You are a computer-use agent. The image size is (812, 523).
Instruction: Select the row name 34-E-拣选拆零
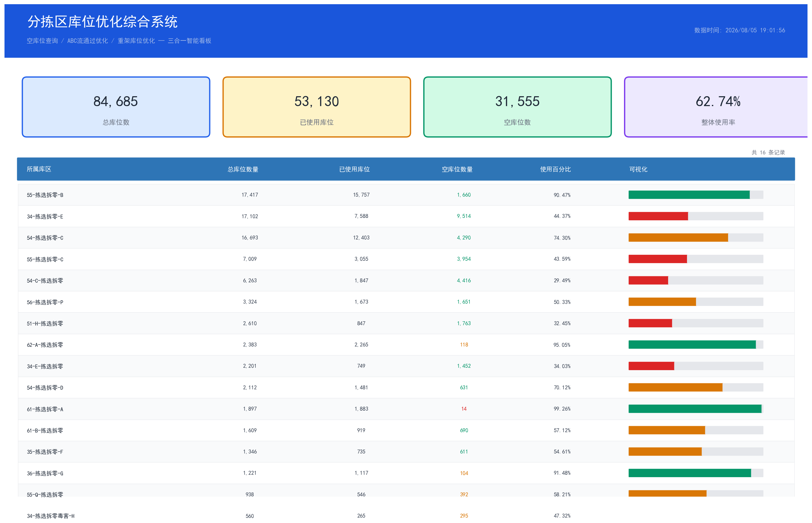pyautogui.click(x=45, y=366)
